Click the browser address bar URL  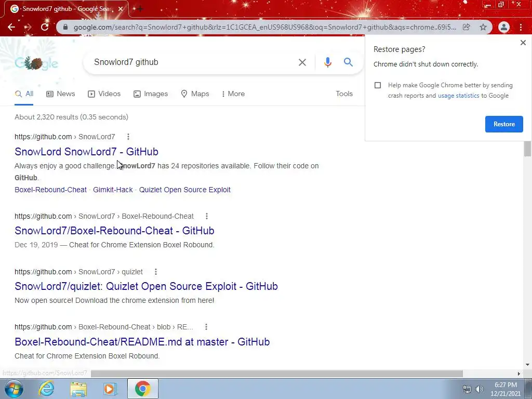(264, 27)
